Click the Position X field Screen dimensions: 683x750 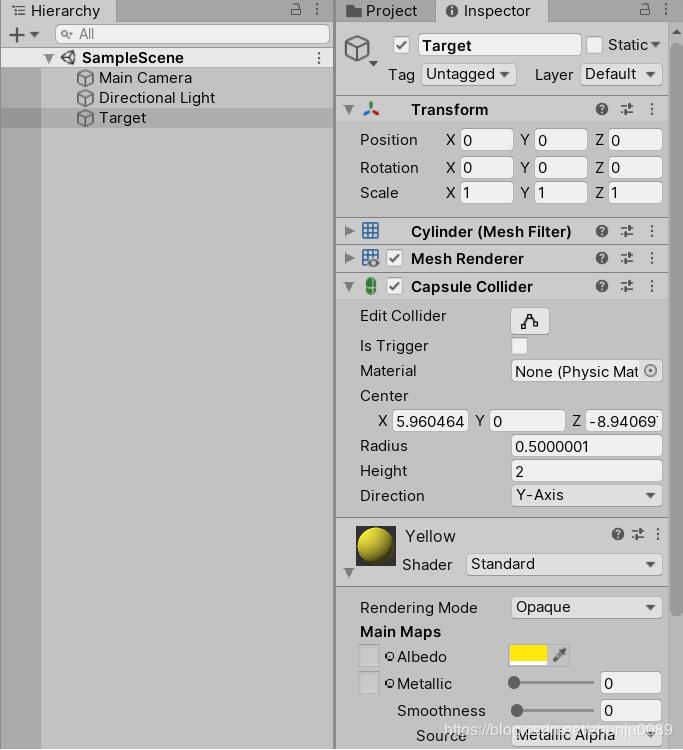pos(486,140)
